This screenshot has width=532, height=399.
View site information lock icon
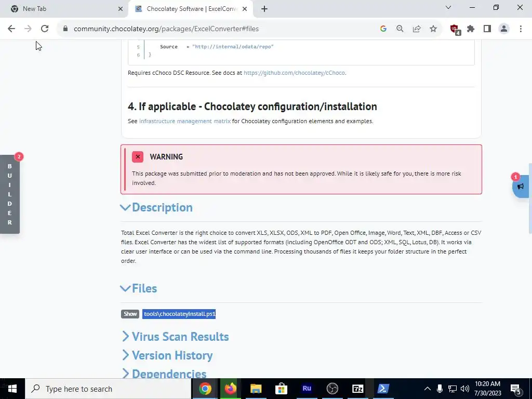pos(65,29)
